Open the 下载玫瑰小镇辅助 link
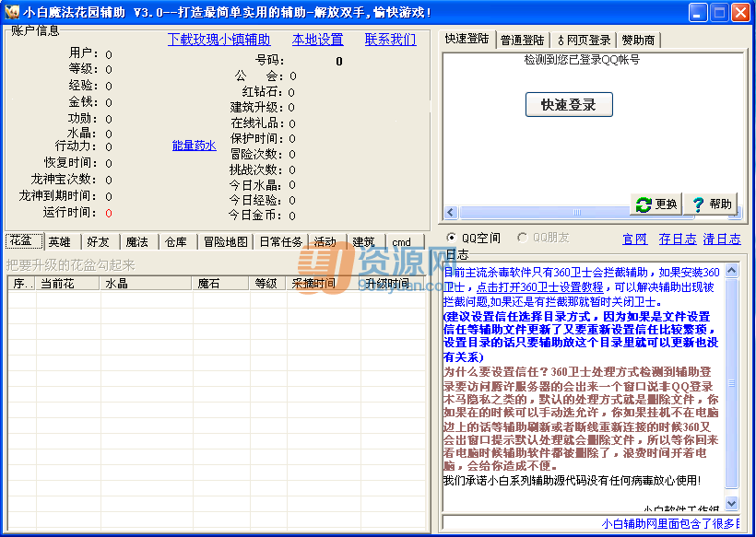 pos(219,40)
